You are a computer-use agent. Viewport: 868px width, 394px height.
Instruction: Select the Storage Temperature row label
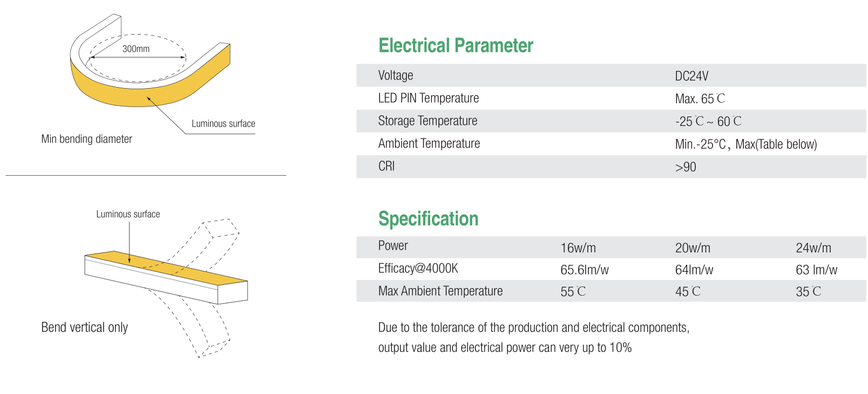point(428,121)
